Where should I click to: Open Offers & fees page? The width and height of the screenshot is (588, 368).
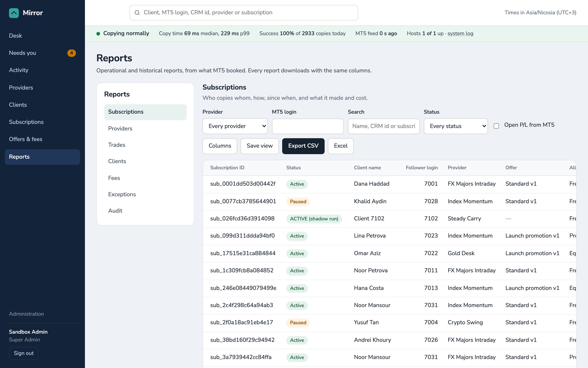pyautogui.click(x=42, y=139)
